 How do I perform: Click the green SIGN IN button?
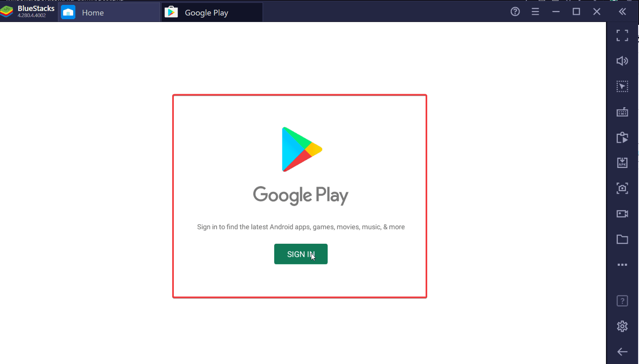(301, 254)
